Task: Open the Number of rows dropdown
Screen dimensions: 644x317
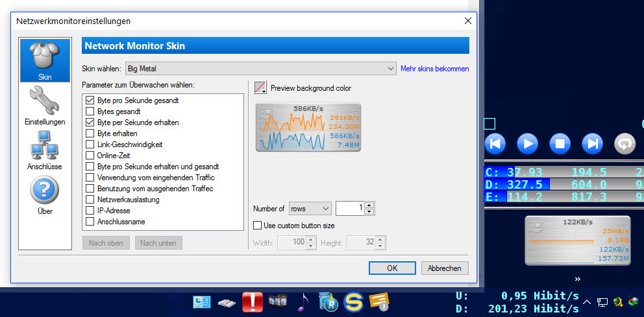Action: point(310,209)
